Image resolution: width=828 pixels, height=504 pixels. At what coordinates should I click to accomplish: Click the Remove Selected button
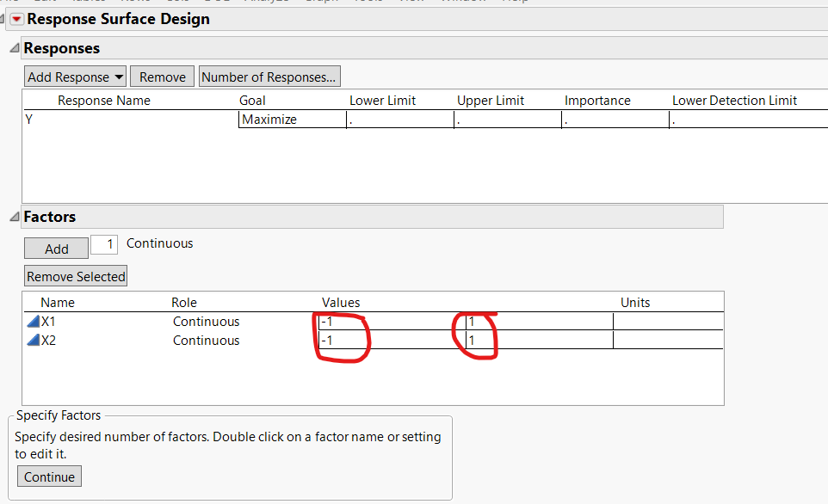75,276
